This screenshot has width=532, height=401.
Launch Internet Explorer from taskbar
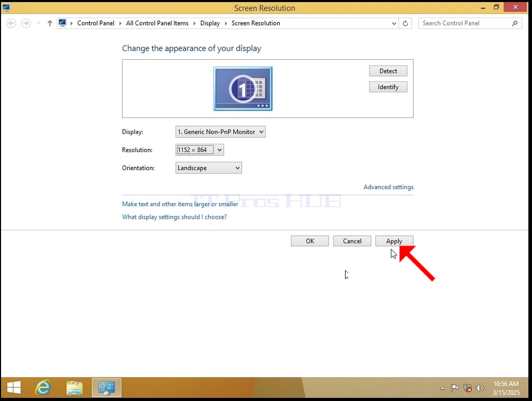point(43,387)
